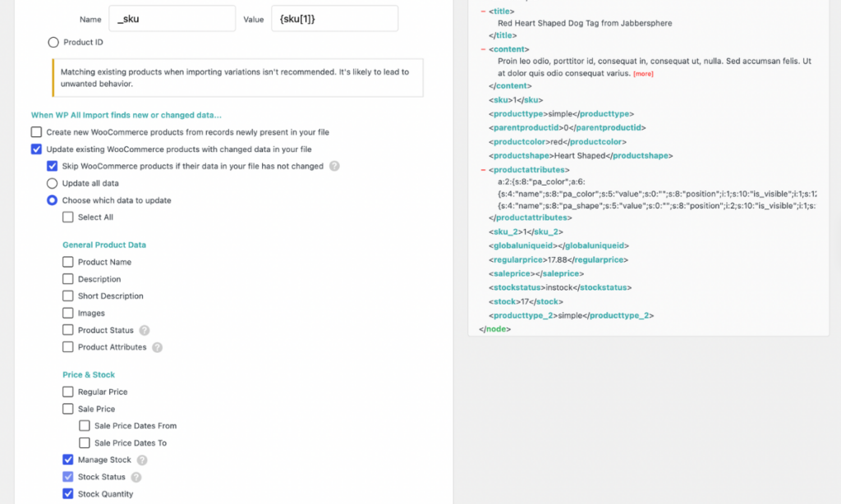The width and height of the screenshot is (841, 504).
Task: Select Choose which data to update radio
Action: 52,200
